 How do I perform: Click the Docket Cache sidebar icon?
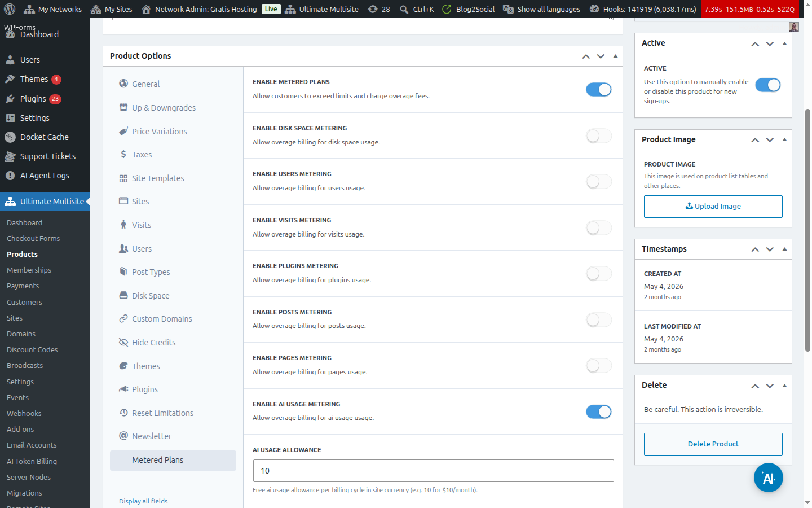tap(10, 137)
